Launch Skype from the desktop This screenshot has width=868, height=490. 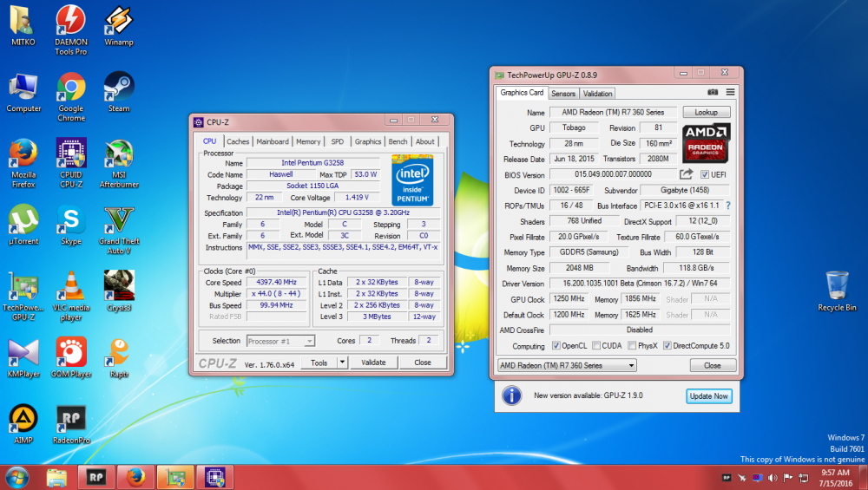click(x=71, y=225)
